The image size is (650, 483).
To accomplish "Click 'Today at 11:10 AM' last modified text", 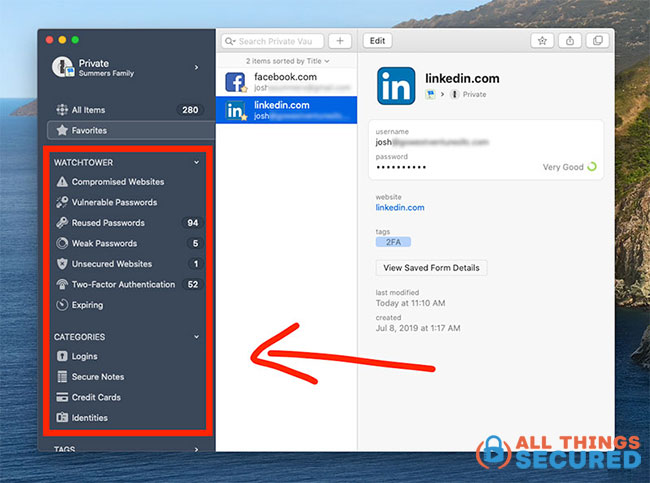I will pos(410,303).
